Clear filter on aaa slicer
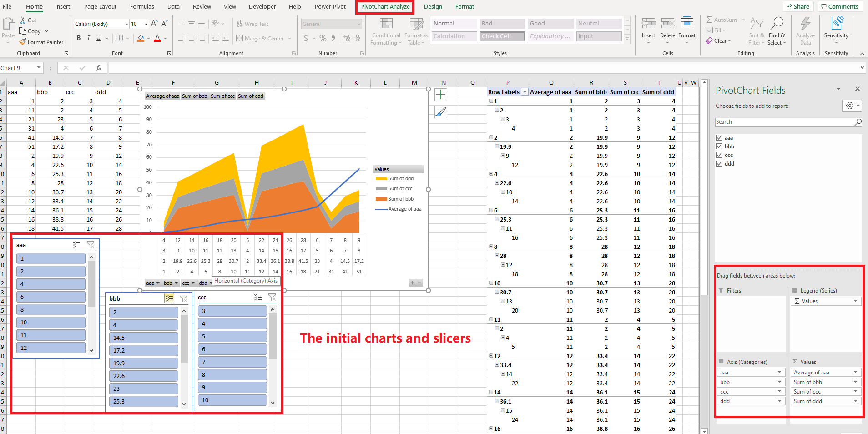Screen dimensions: 868x434 tap(91, 245)
